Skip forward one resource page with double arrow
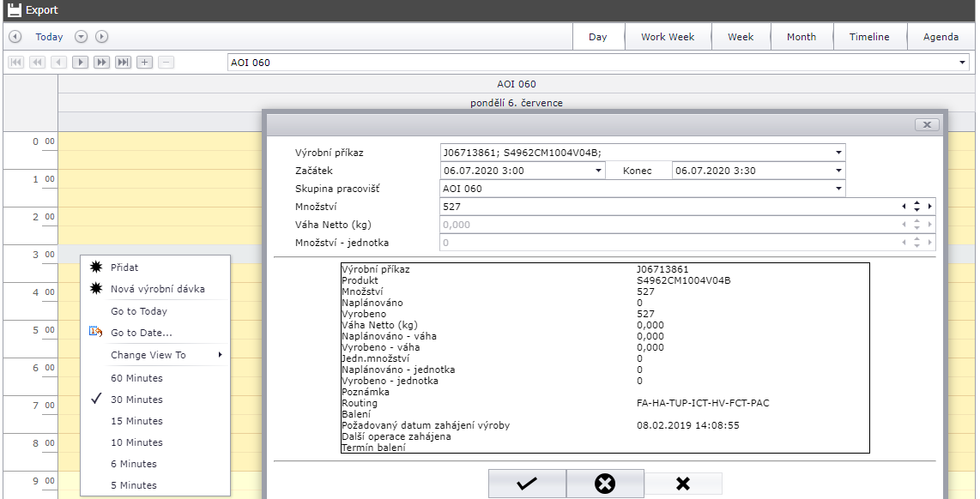This screenshot has width=980, height=499. click(x=101, y=63)
